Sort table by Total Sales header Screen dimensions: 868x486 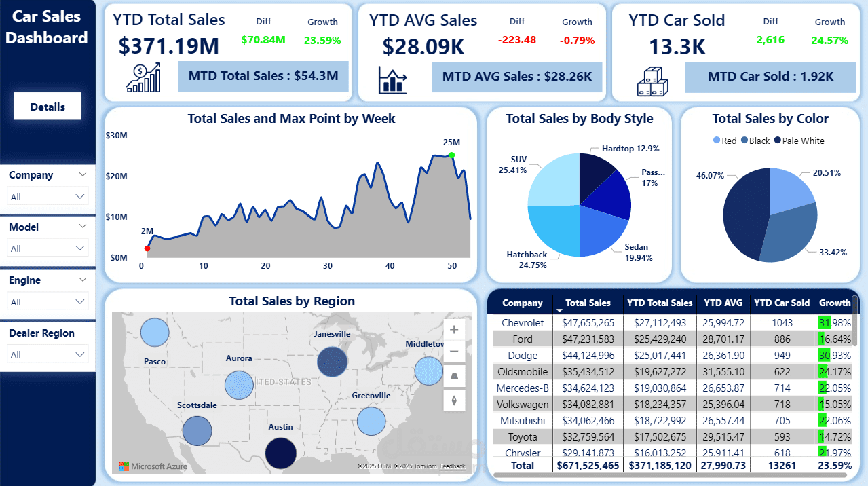point(588,303)
